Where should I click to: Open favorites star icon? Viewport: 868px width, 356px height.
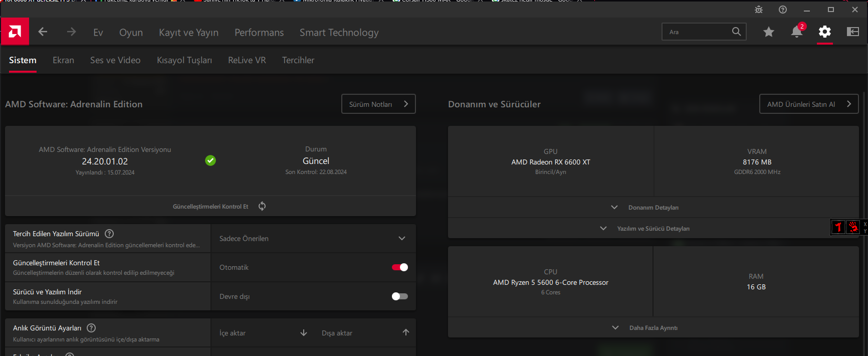tap(769, 32)
